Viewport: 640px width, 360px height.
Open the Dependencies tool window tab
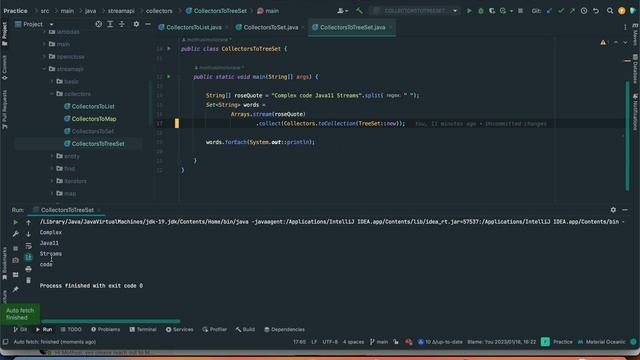[284, 329]
